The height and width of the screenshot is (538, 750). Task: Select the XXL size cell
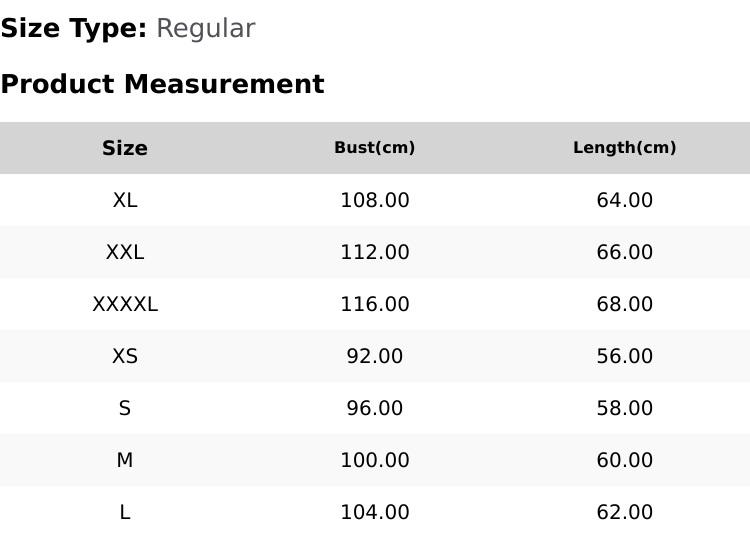point(125,252)
